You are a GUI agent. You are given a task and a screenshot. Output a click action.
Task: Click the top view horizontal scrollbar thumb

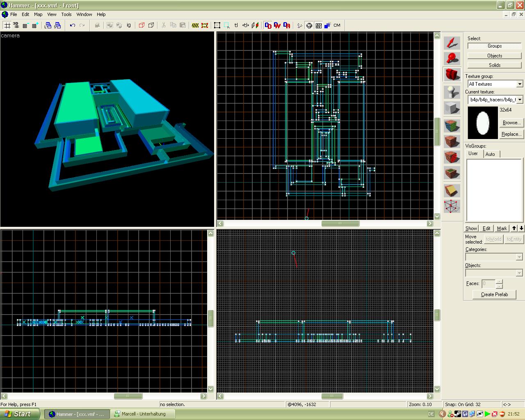(340, 224)
